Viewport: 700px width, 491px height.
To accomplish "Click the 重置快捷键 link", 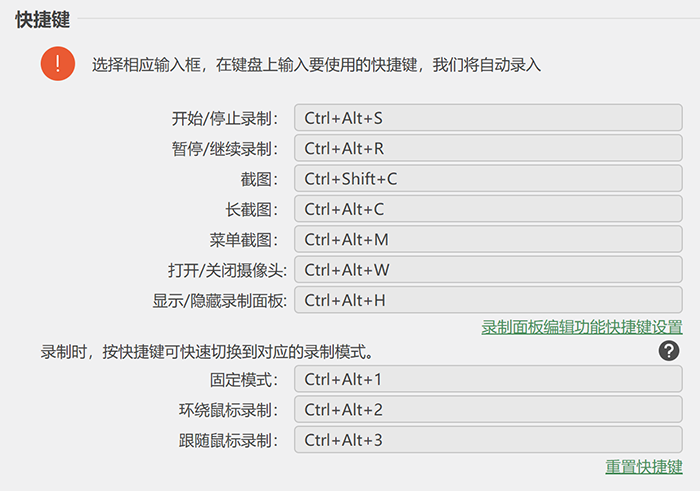I will [644, 467].
